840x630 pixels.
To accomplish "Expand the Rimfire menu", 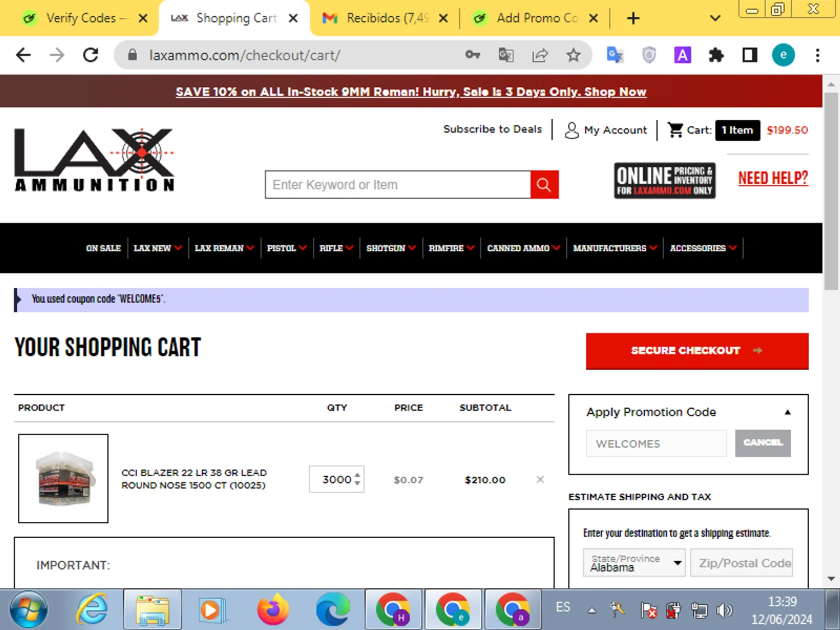I will coord(451,248).
